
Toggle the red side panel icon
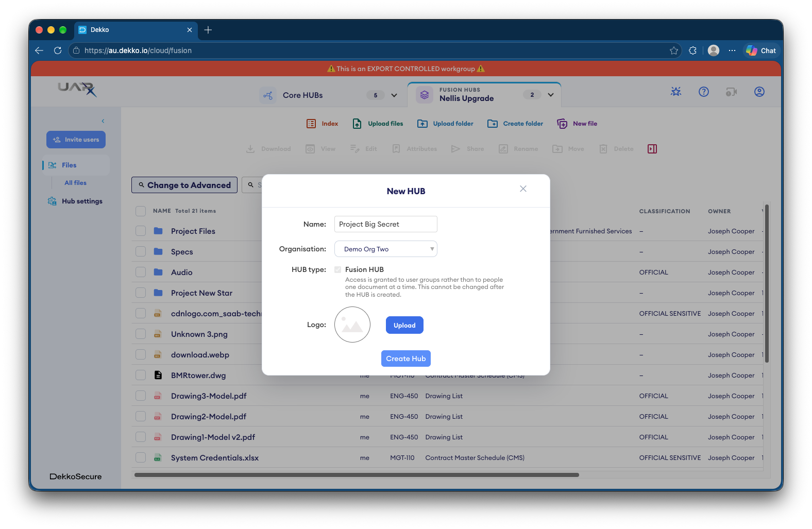[652, 149]
